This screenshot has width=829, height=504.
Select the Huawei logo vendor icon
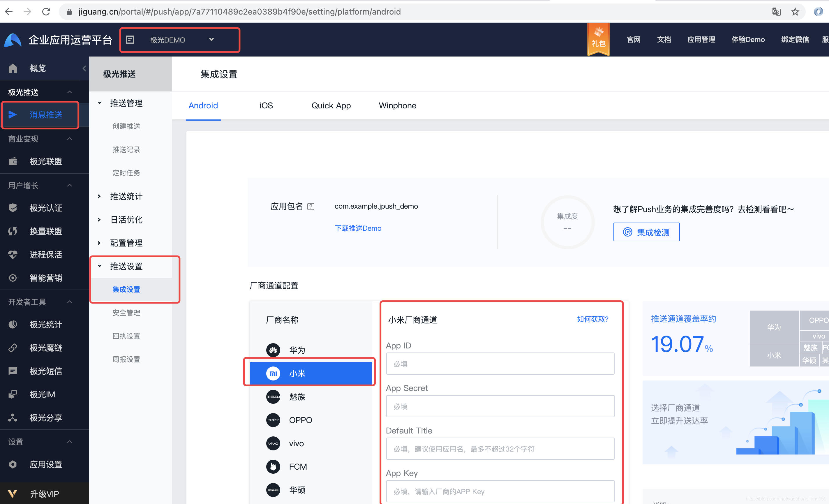tap(273, 350)
